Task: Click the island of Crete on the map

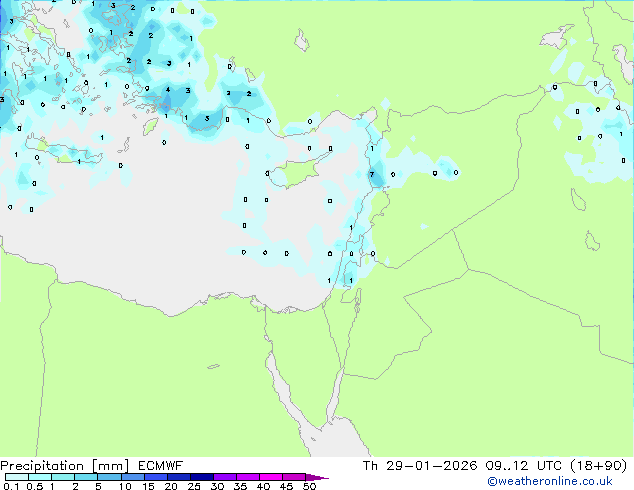Action: pos(65,150)
